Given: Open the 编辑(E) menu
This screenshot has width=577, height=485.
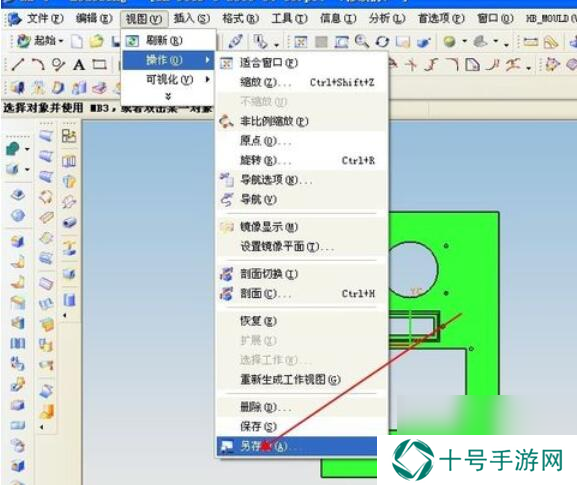Looking at the screenshot, I should (x=94, y=18).
